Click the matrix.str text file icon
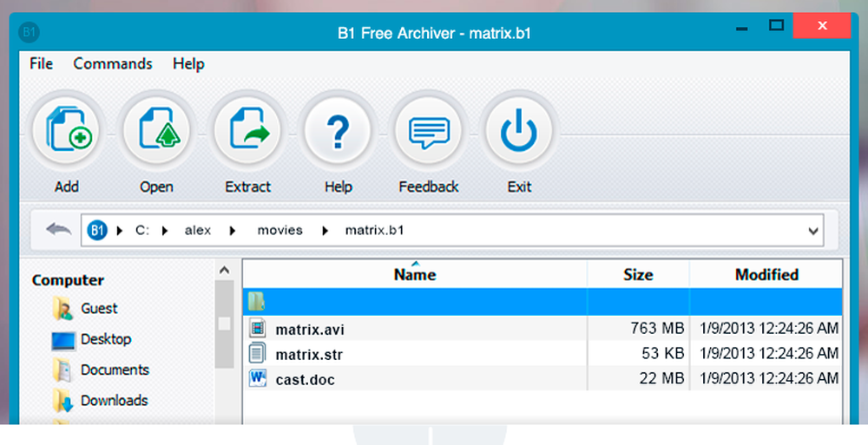Screen dimensions: 868x445 pyautogui.click(x=257, y=353)
